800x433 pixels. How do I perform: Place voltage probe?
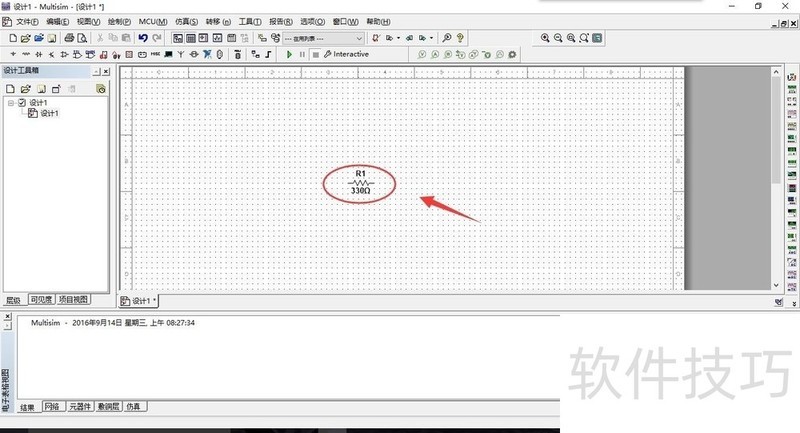click(x=422, y=54)
